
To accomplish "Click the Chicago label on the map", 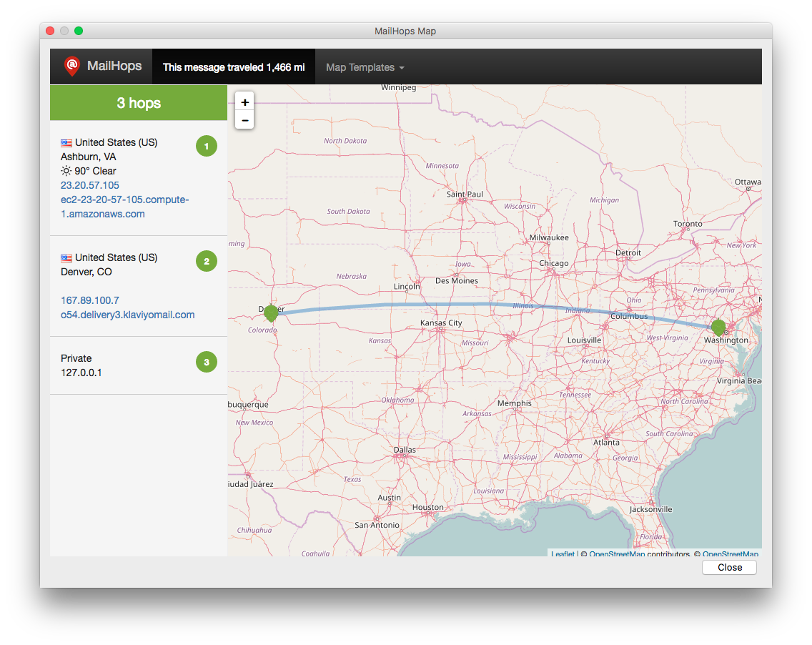I will pos(553,263).
